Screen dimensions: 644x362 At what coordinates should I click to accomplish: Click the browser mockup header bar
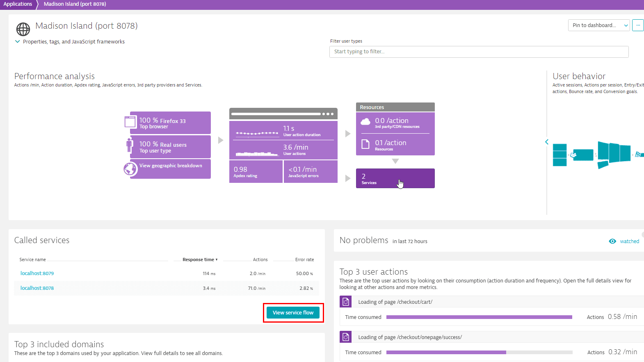tap(283, 114)
